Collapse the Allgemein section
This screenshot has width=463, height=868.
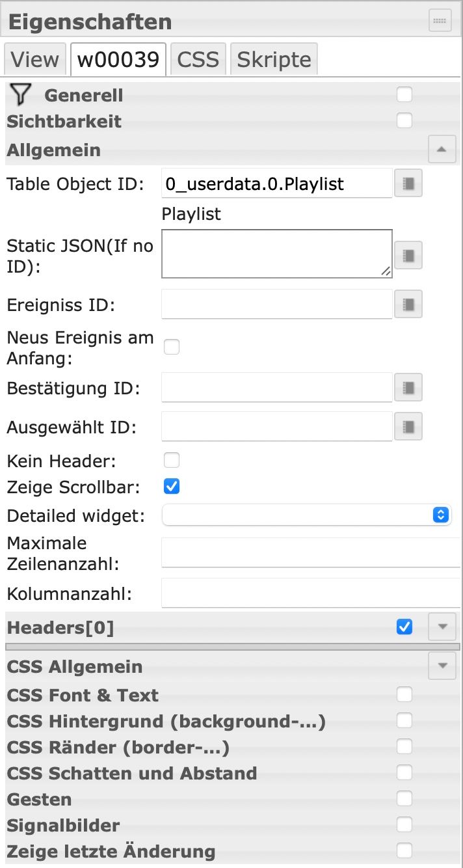(442, 150)
